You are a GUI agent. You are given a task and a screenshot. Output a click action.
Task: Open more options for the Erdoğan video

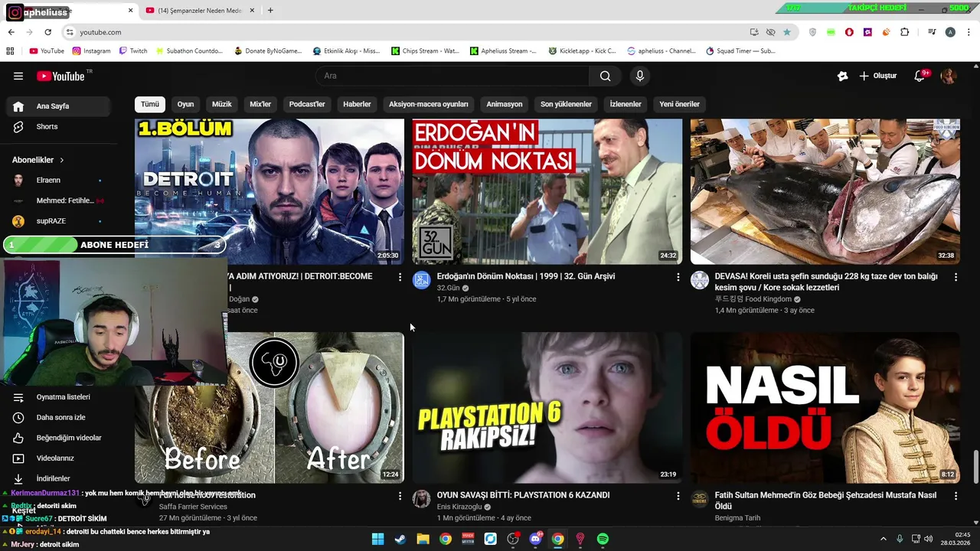click(678, 277)
